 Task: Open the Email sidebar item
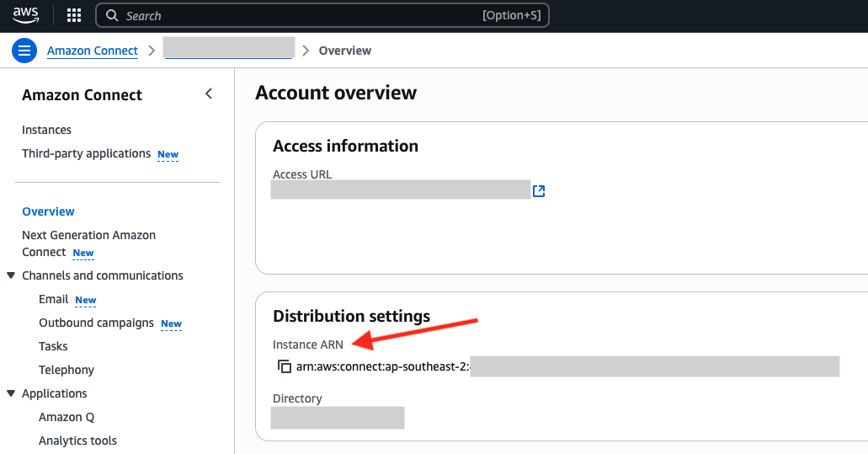(x=53, y=299)
